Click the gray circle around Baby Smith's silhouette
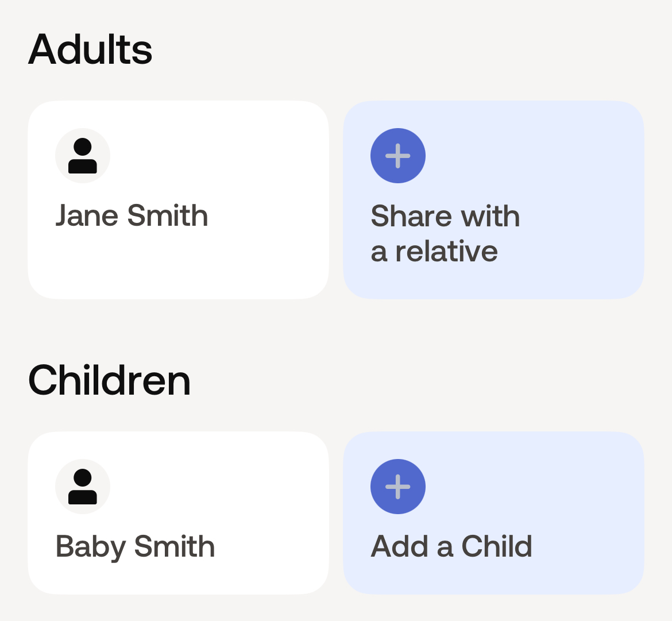The image size is (672, 621). pos(83,487)
